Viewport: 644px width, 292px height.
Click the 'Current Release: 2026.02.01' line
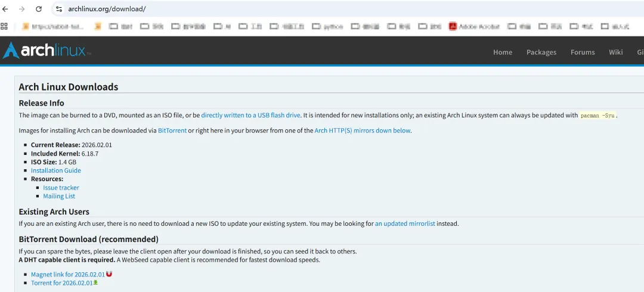click(72, 145)
